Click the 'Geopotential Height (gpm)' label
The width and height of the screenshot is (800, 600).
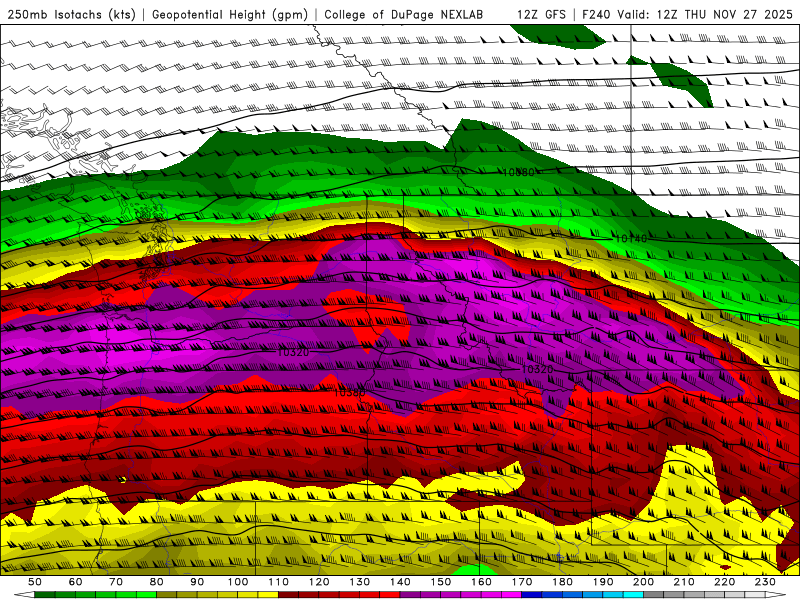pos(230,14)
